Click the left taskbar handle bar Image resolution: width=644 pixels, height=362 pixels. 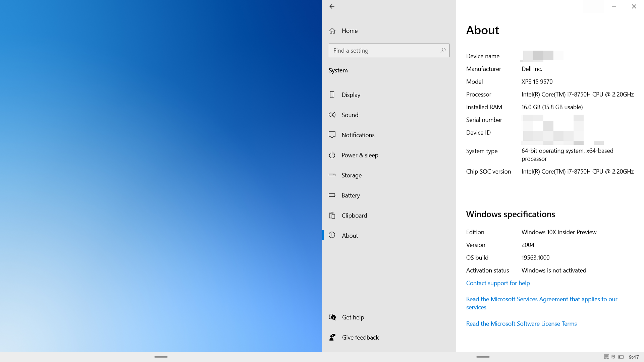tap(161, 357)
